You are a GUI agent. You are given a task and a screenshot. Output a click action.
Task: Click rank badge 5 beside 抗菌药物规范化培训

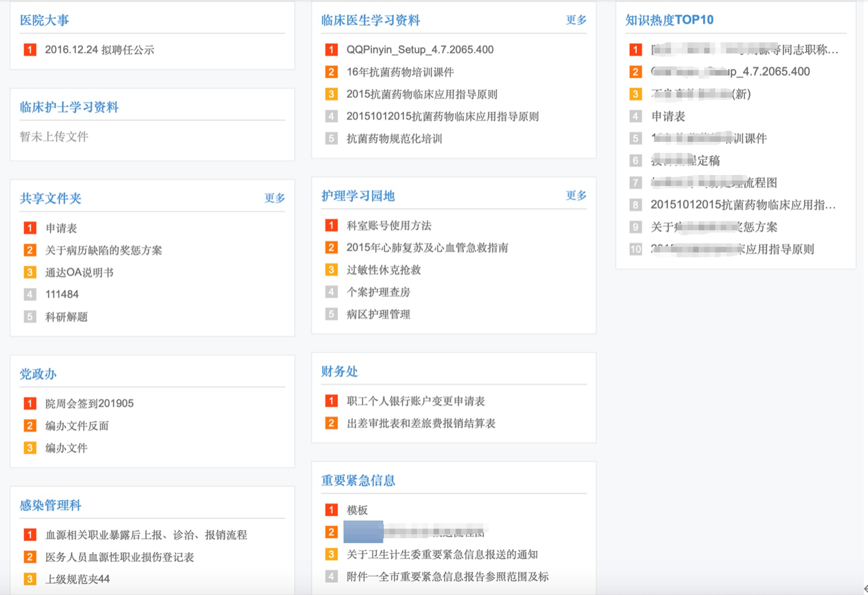point(331,139)
